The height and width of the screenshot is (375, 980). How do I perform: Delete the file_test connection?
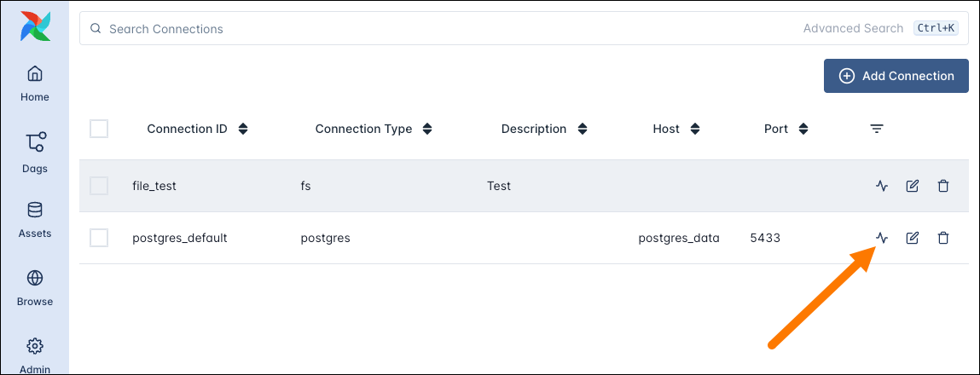pyautogui.click(x=942, y=186)
